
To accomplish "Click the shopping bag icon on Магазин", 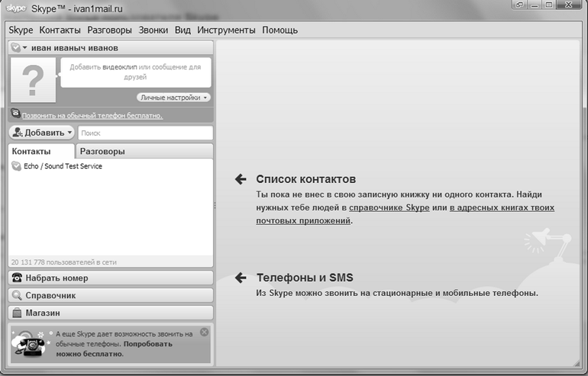I will coord(17,313).
